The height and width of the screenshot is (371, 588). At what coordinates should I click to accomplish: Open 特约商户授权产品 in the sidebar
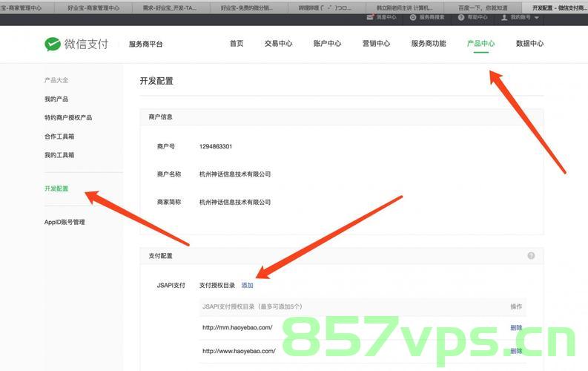pyautogui.click(x=68, y=117)
